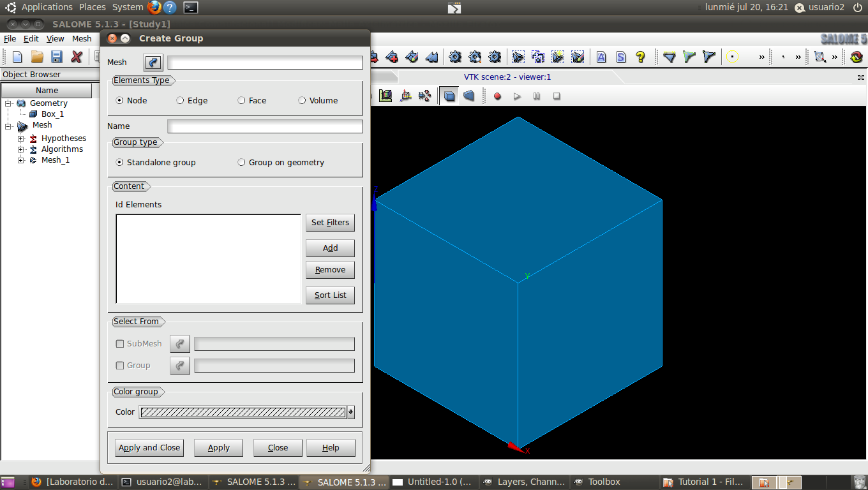Open the rightmost toolbar overflow chevron

tap(835, 57)
